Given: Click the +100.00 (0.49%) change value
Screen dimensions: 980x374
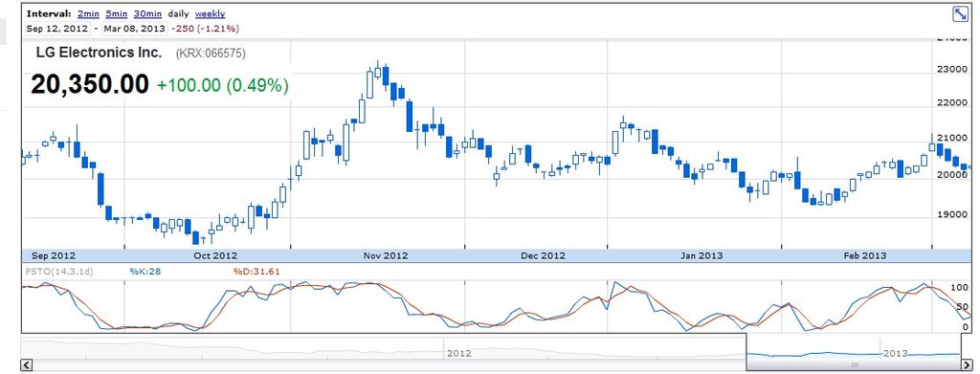Looking at the screenshot, I should coord(222,85).
